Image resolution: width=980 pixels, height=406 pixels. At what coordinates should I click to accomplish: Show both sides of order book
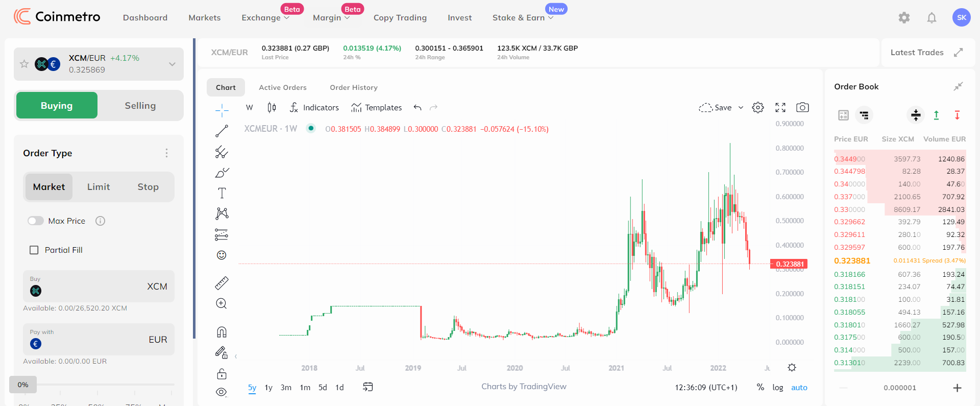pos(916,115)
